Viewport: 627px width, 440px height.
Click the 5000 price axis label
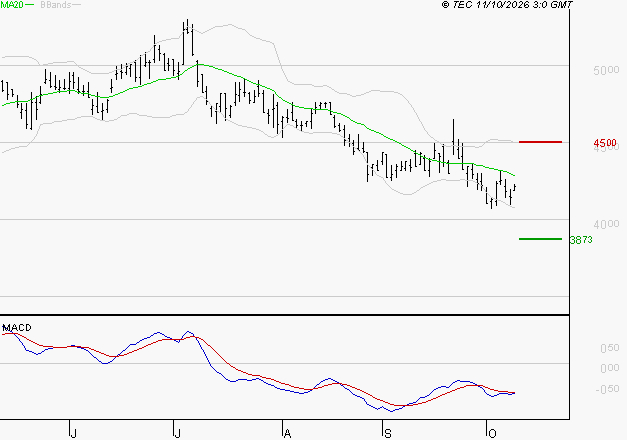tap(606, 70)
